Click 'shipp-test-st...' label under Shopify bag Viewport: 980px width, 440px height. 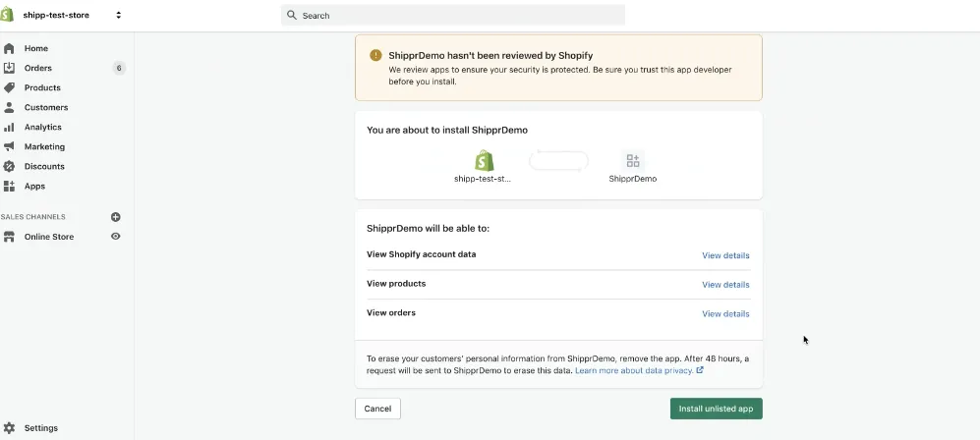[x=483, y=179]
